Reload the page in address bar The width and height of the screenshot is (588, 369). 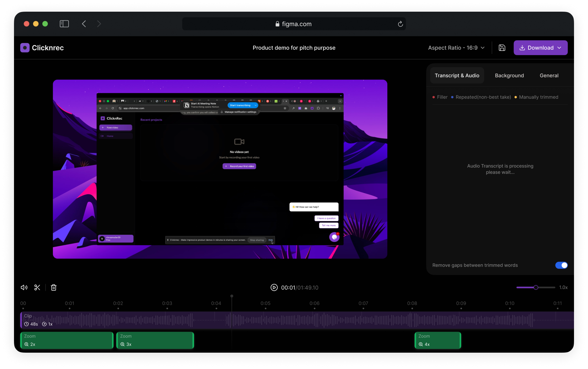(x=400, y=24)
